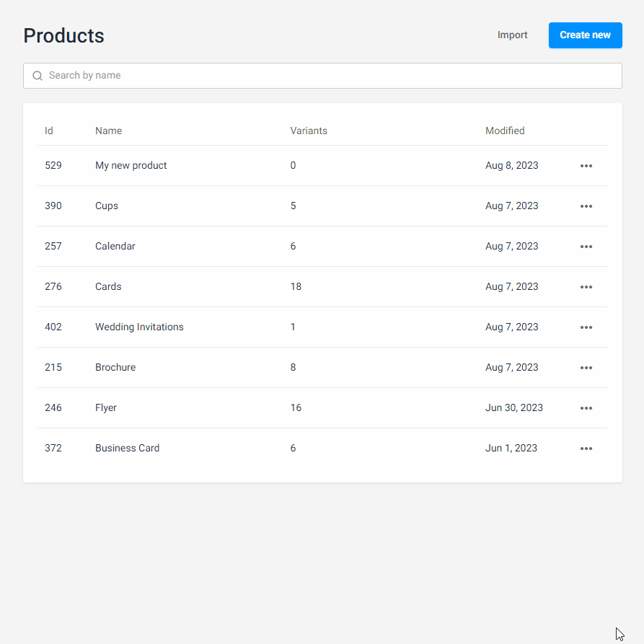Click the magnifier icon in the search bar
Image resolution: width=644 pixels, height=644 pixels.
pyautogui.click(x=38, y=76)
